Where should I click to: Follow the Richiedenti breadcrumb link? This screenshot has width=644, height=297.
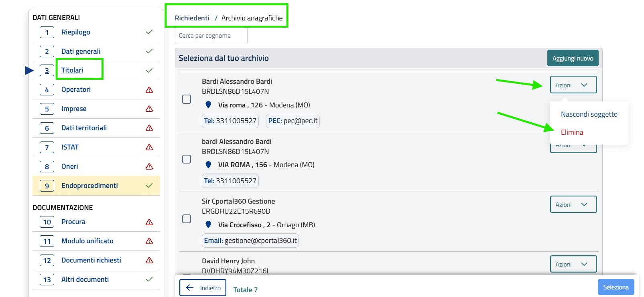(x=192, y=18)
